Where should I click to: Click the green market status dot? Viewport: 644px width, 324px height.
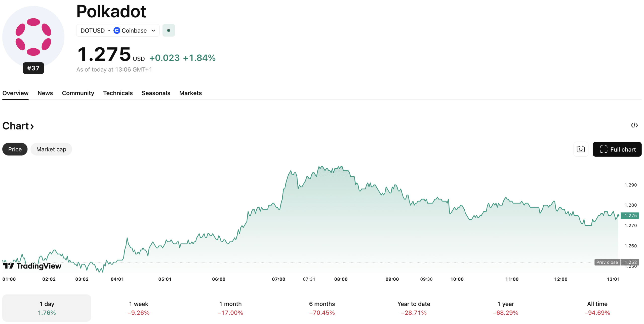(169, 30)
